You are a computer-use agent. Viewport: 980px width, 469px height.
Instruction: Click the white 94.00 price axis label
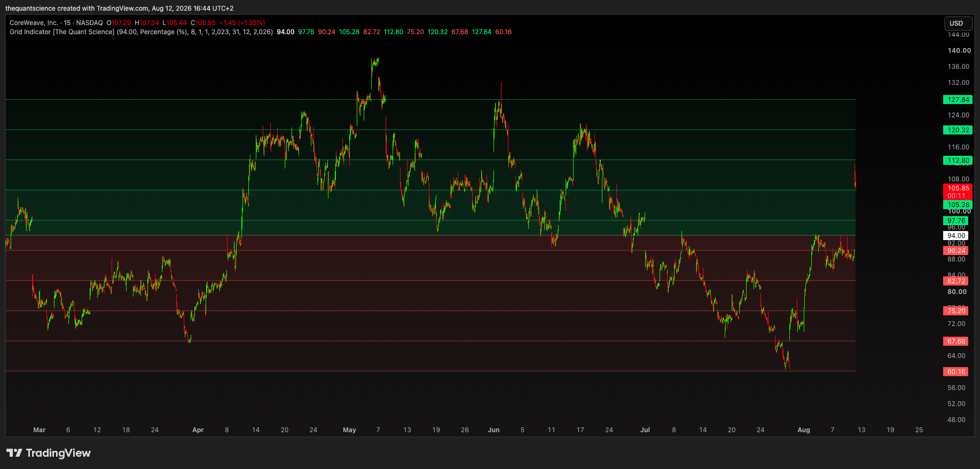click(x=956, y=236)
